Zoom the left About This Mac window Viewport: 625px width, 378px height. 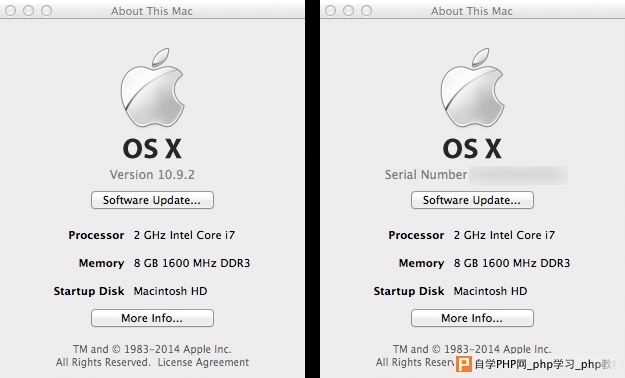[47, 11]
